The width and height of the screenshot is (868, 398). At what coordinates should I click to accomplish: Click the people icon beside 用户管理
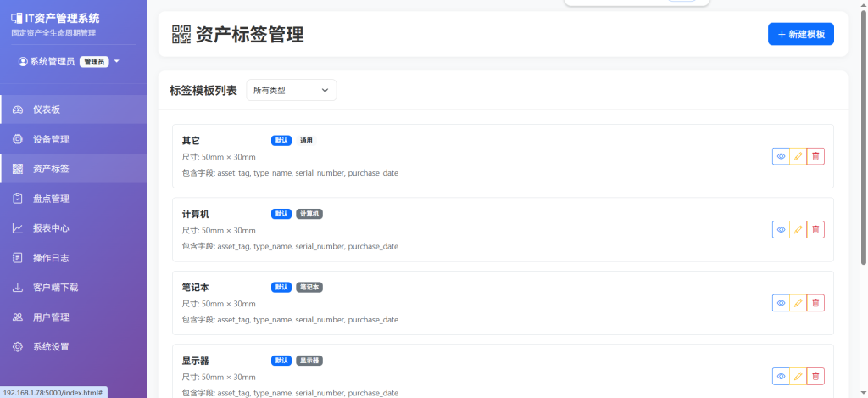click(18, 317)
